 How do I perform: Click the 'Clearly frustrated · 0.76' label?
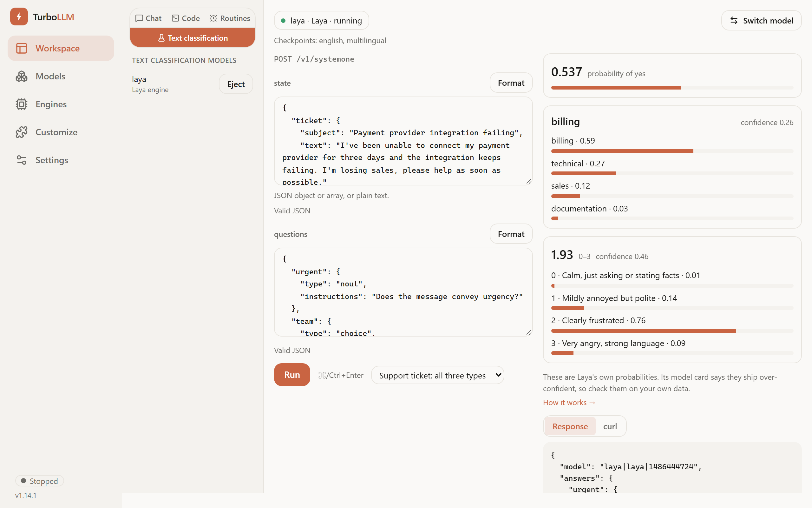598,320
